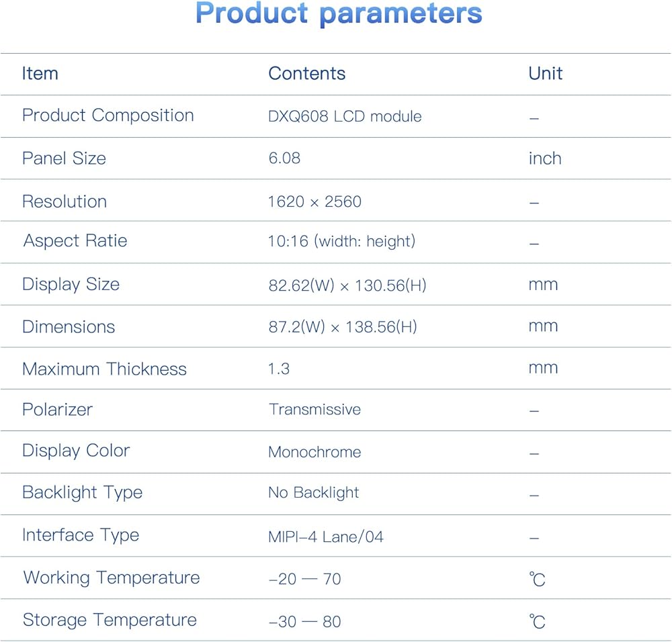Click the 87.2(W) × 138.56(H) dimensions value

tap(343, 327)
